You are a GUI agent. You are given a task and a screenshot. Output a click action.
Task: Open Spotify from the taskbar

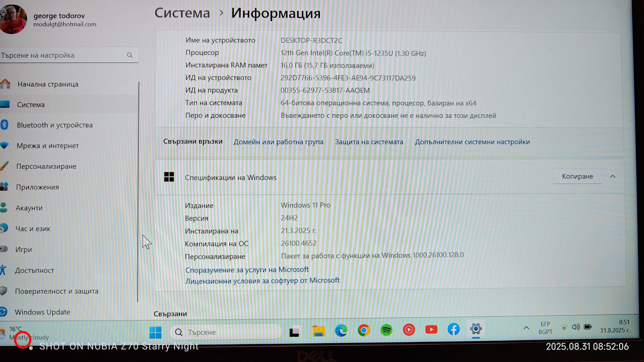pyautogui.click(x=386, y=330)
